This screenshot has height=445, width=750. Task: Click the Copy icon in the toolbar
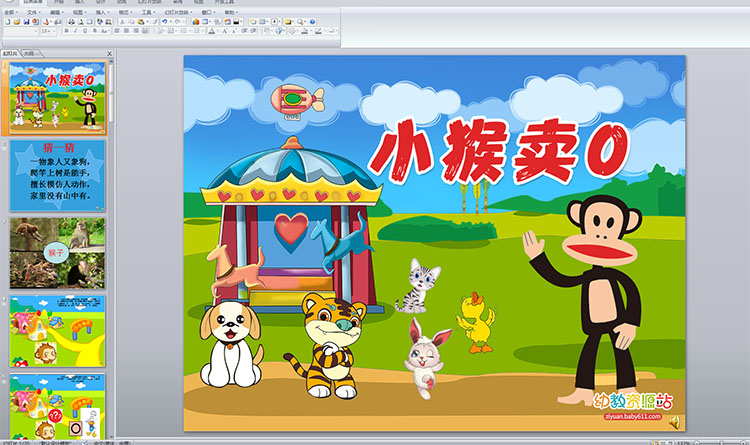pos(131,22)
